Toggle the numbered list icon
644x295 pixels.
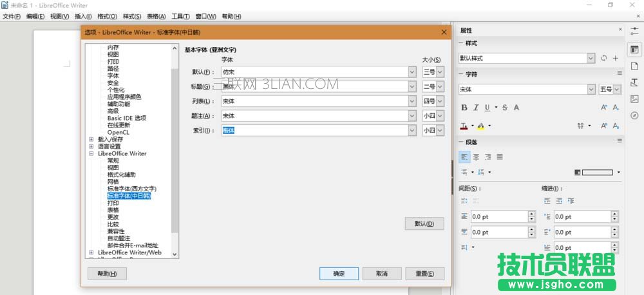[481, 172]
